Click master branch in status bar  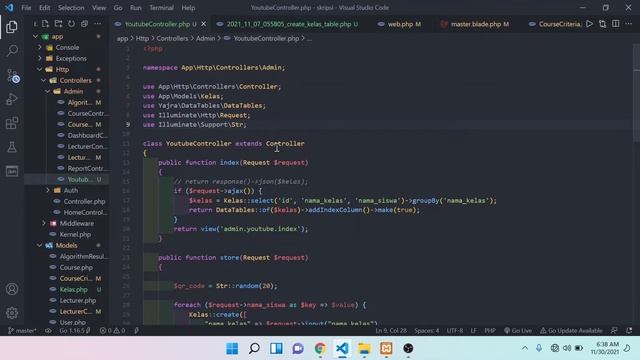coord(22,331)
